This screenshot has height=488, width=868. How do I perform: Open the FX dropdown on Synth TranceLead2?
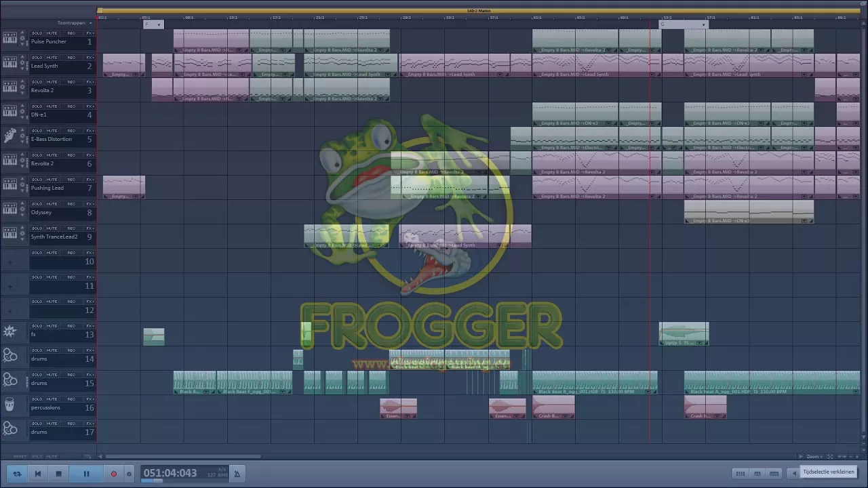[x=90, y=228]
